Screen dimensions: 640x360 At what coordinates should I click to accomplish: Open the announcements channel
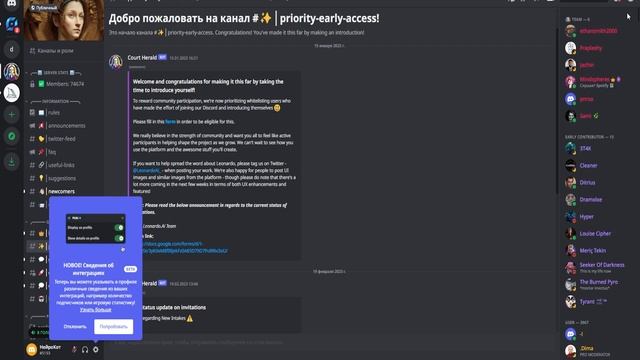tap(67, 126)
